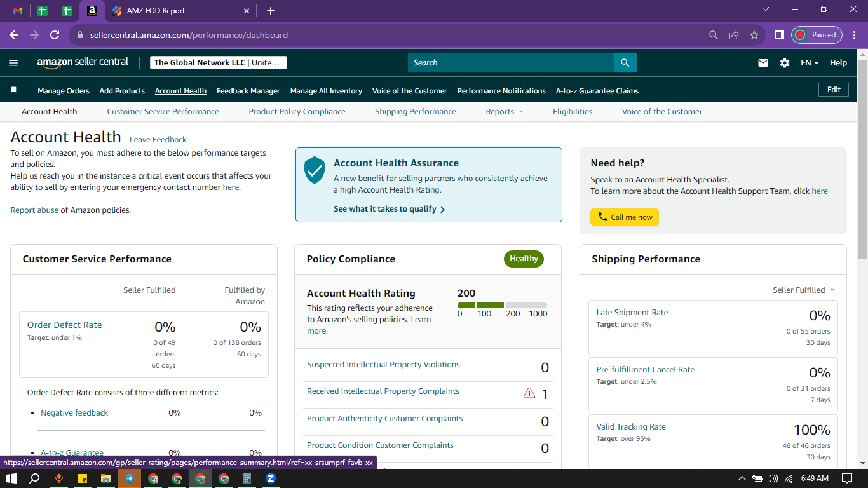868x488 pixels.
Task: Click the zoom magnifier in the address bar
Action: click(714, 35)
